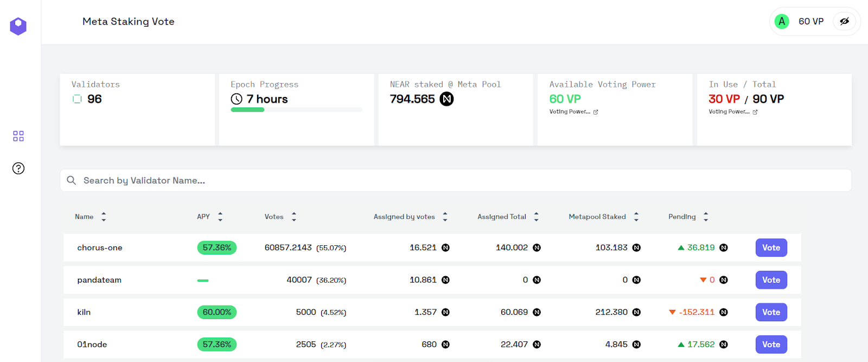Image resolution: width=868 pixels, height=362 pixels.
Task: Click NEAR icon beside chorus-one 140.002
Action: pos(537,247)
